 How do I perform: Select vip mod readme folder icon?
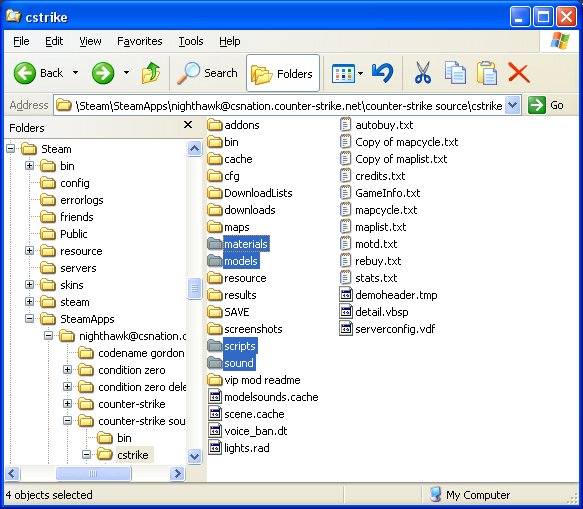point(215,380)
